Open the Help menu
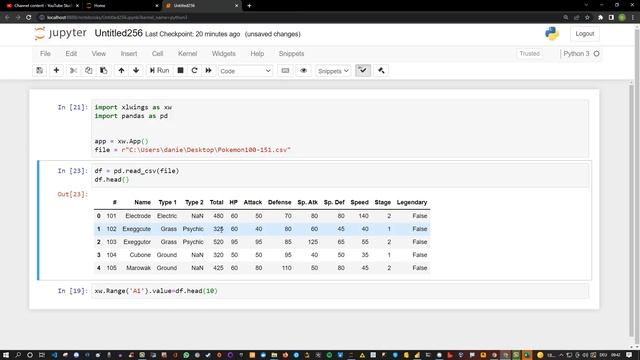Image resolution: width=640 pixels, height=360 pixels. [257, 53]
